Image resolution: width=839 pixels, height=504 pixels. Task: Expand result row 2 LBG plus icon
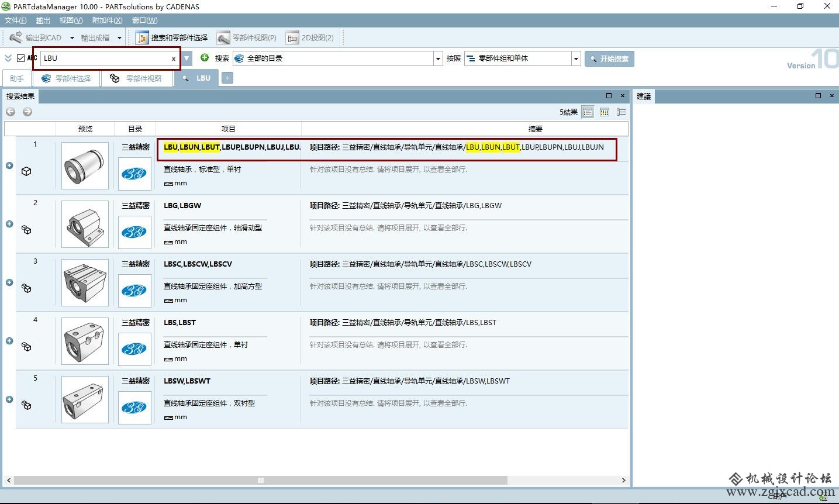pos(9,224)
